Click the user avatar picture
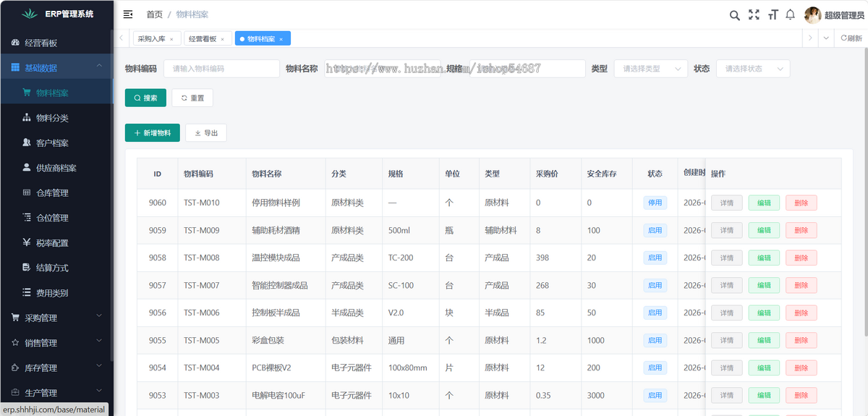The height and width of the screenshot is (416, 868). [x=813, y=15]
